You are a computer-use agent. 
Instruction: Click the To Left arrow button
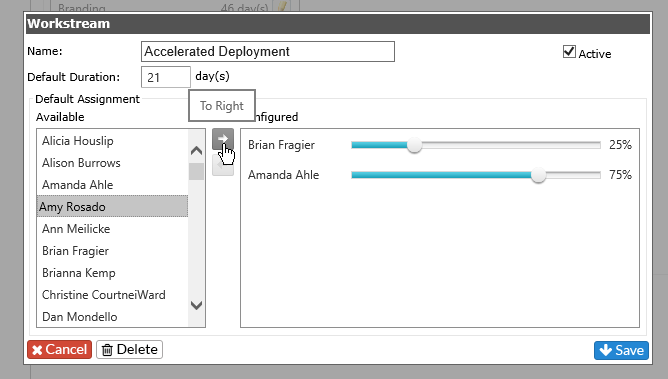pyautogui.click(x=223, y=165)
